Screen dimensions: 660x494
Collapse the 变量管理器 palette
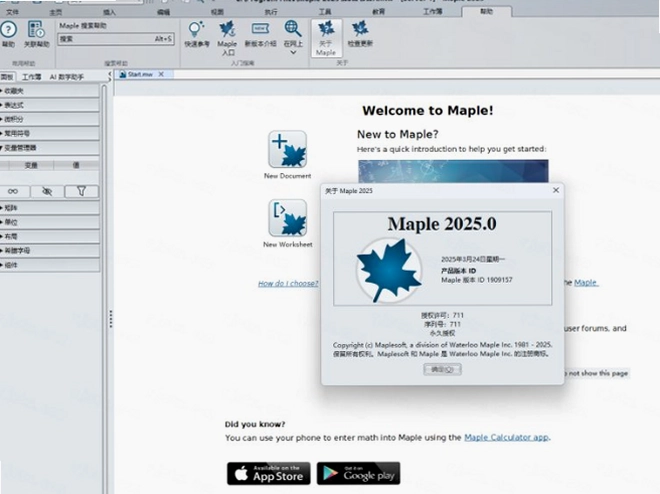[x=50, y=148]
